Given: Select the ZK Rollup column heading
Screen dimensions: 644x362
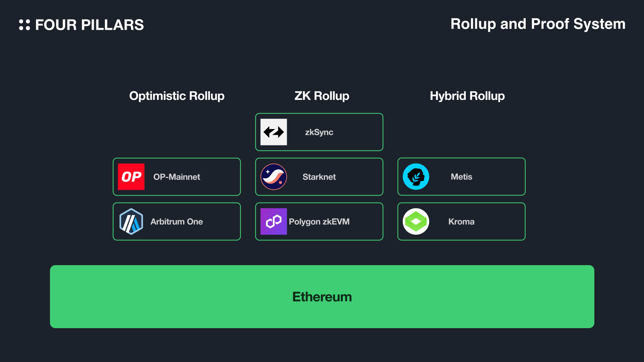Looking at the screenshot, I should (x=322, y=96).
